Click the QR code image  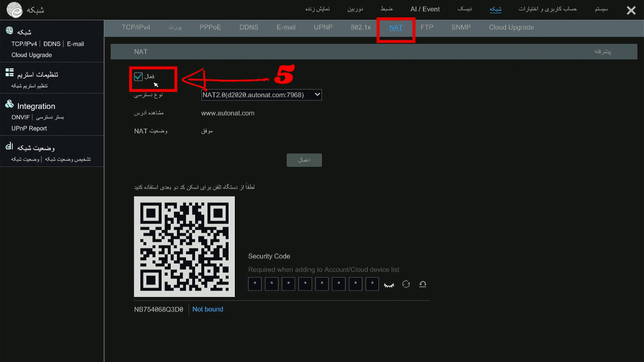(x=184, y=247)
